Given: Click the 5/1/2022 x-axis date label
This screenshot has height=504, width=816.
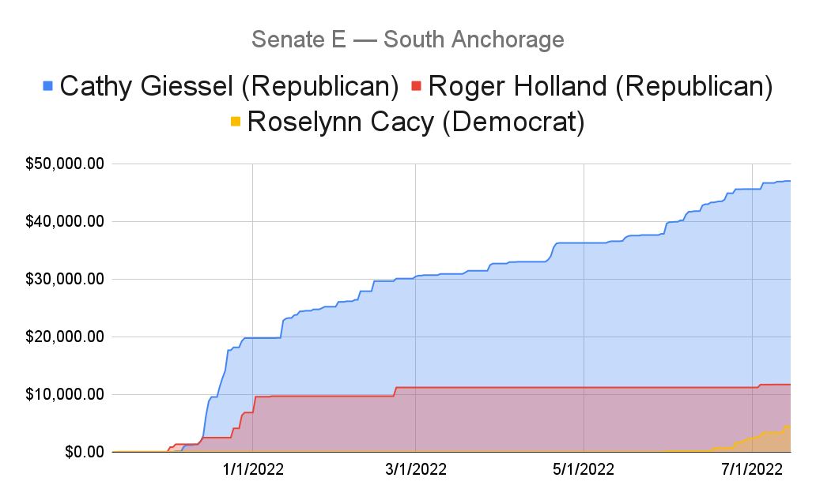Looking at the screenshot, I should tap(584, 470).
